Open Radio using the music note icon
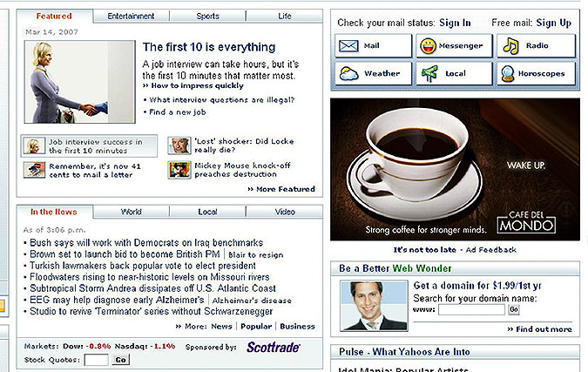Image resolution: width=588 pixels, height=372 pixels. pos(510,46)
